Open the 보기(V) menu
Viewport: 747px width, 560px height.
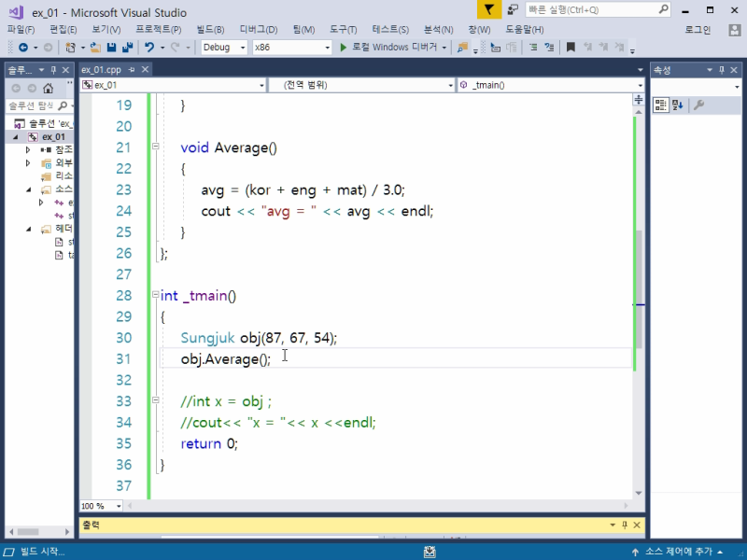[x=106, y=30]
